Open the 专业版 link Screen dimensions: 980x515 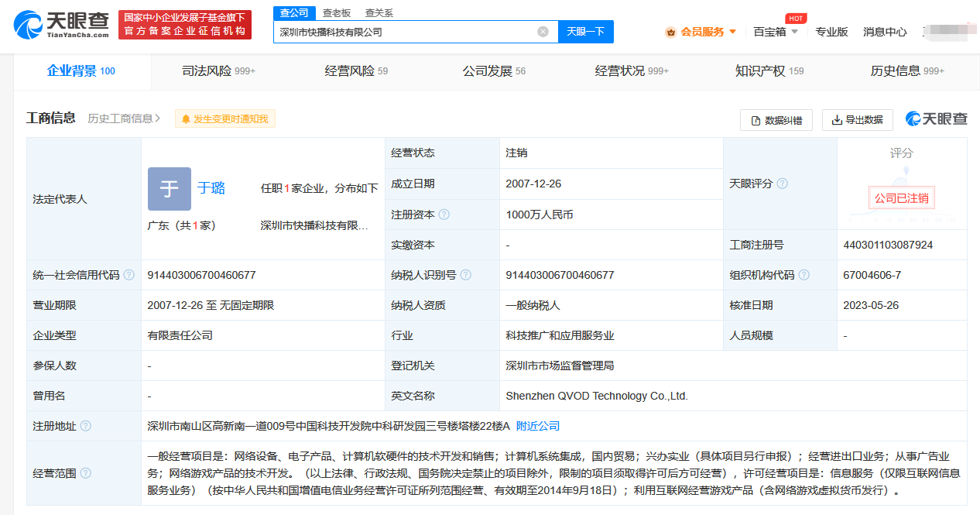point(831,32)
